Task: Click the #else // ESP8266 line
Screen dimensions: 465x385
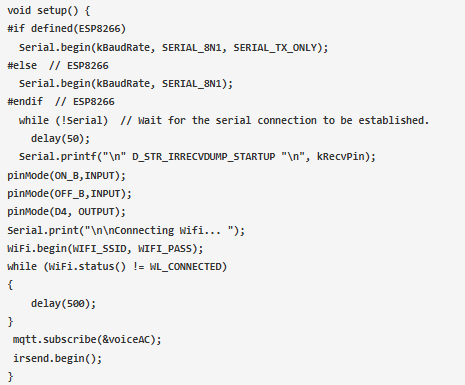Action: tap(58, 65)
